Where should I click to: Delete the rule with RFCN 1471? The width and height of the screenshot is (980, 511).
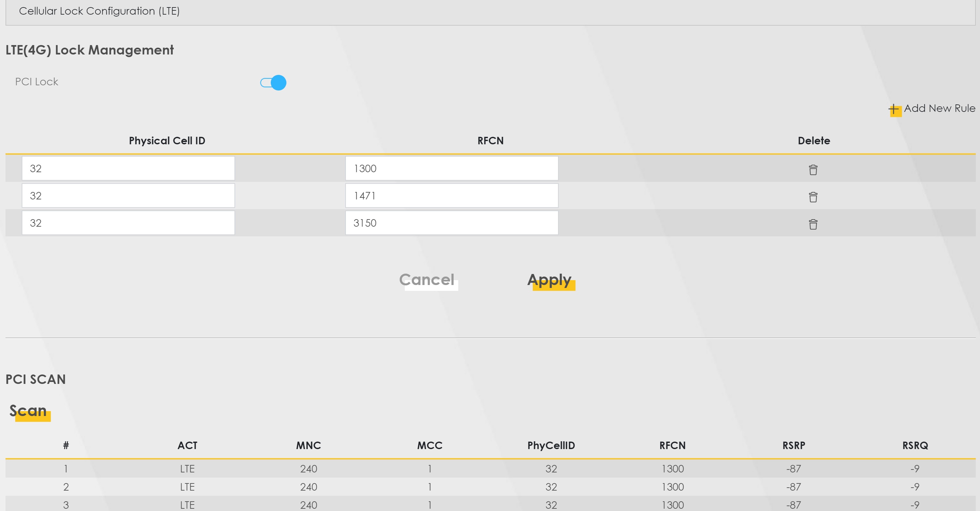click(813, 197)
